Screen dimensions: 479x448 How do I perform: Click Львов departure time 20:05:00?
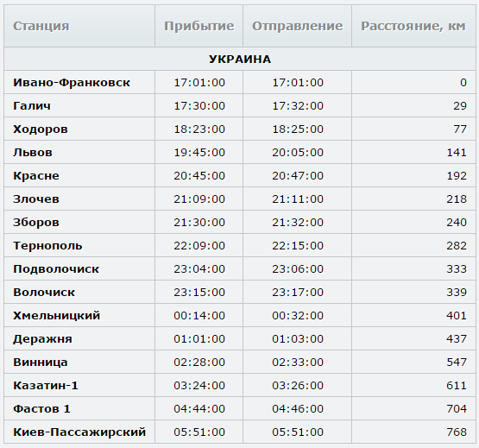(x=298, y=153)
